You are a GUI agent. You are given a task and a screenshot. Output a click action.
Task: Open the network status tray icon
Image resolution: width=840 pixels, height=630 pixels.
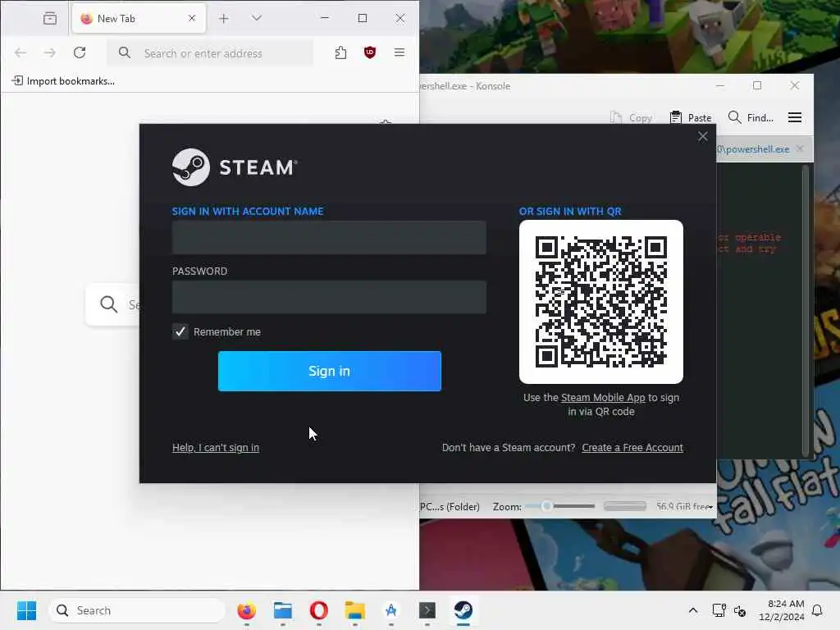(719, 610)
